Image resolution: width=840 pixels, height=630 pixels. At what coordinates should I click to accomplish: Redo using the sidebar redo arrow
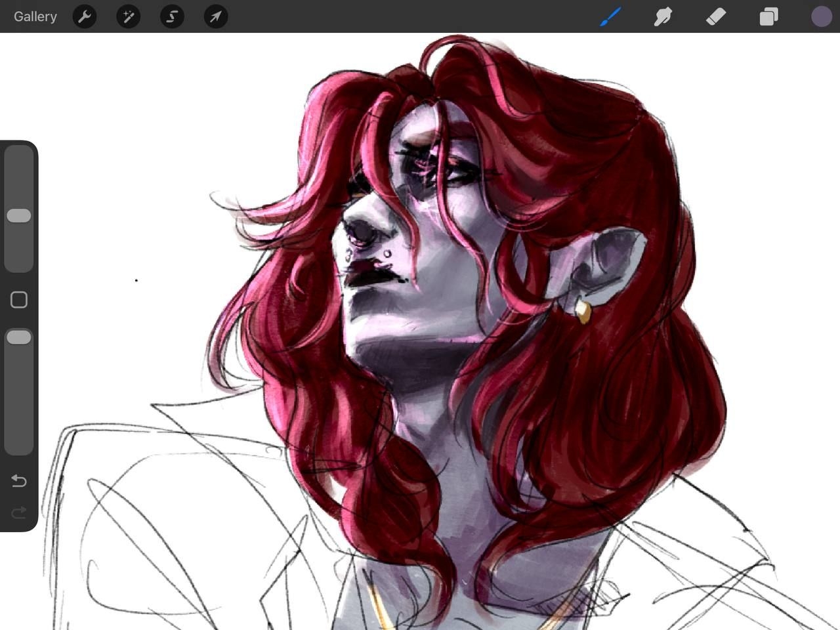[19, 512]
